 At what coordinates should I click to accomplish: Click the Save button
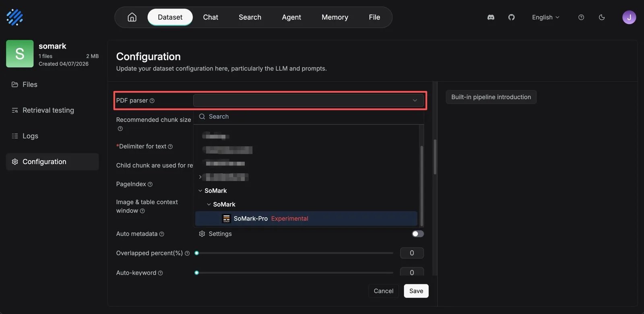(416, 291)
